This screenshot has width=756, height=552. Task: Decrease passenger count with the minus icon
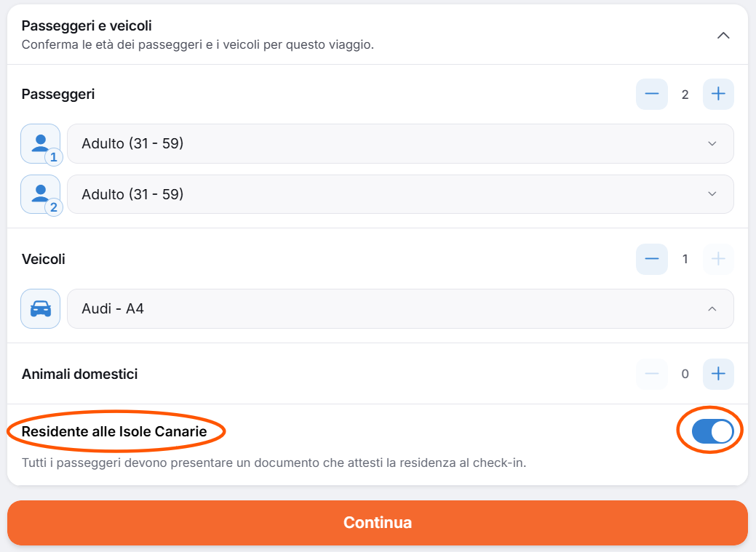[652, 94]
